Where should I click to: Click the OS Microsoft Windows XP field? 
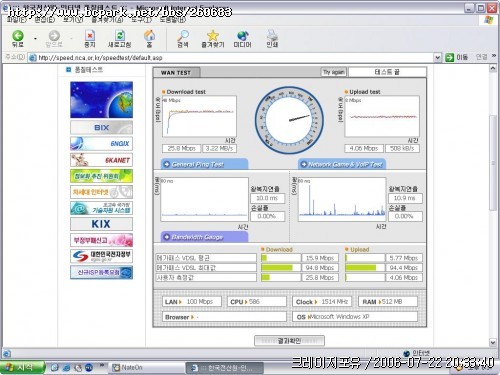[355, 317]
